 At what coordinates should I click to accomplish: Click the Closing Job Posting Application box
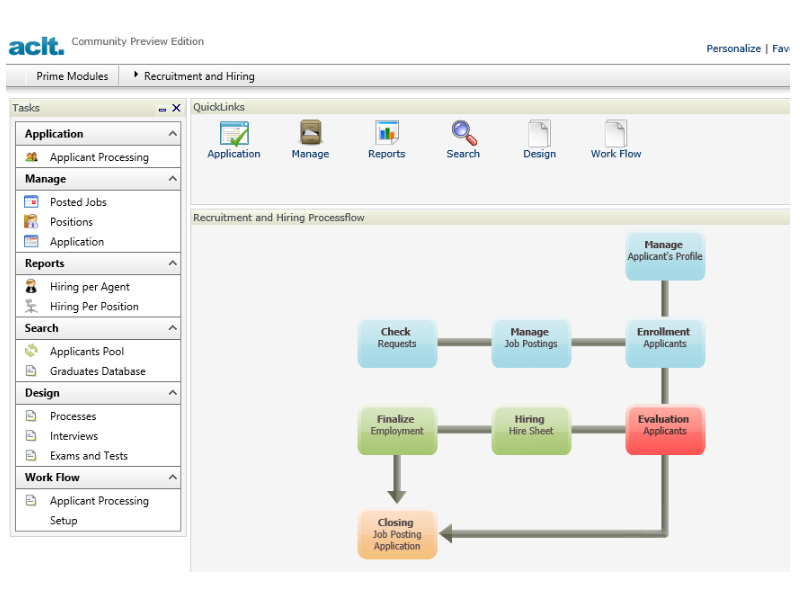click(x=397, y=534)
